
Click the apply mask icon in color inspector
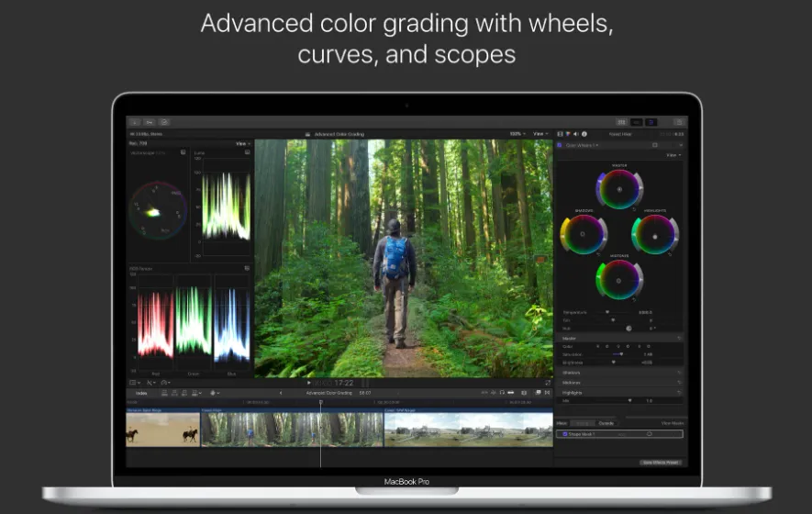point(654,146)
